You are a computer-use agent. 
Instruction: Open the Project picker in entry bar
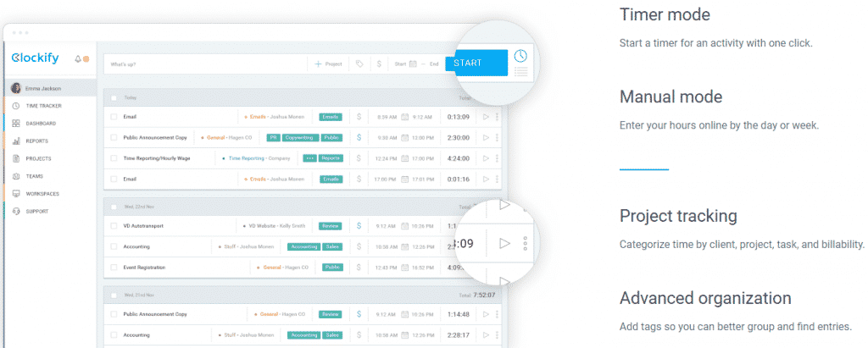[328, 64]
